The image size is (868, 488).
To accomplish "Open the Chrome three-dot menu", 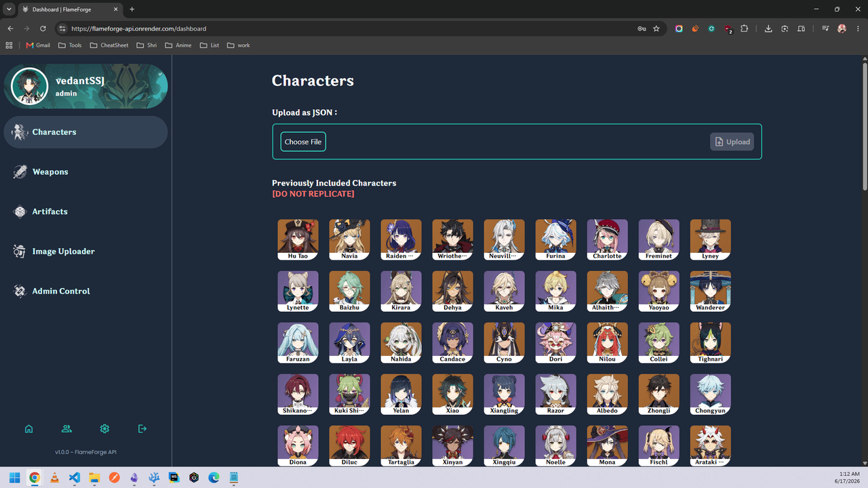I will click(x=858, y=28).
